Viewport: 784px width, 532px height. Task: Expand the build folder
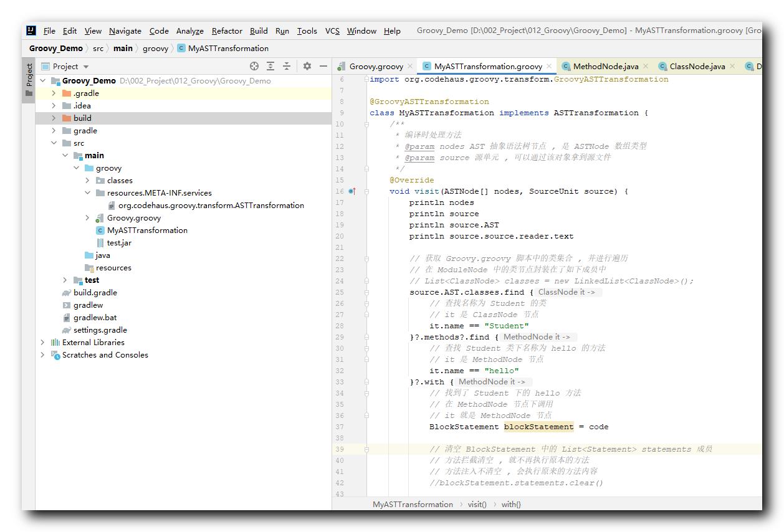click(54, 118)
